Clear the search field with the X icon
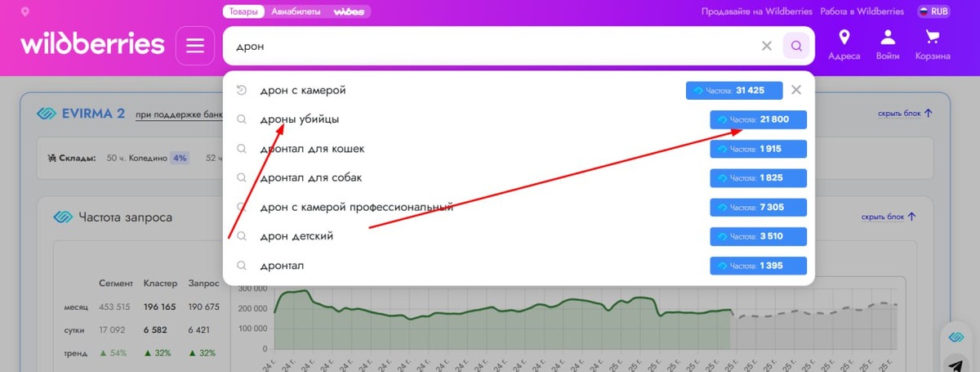This screenshot has height=372, width=980. (767, 46)
